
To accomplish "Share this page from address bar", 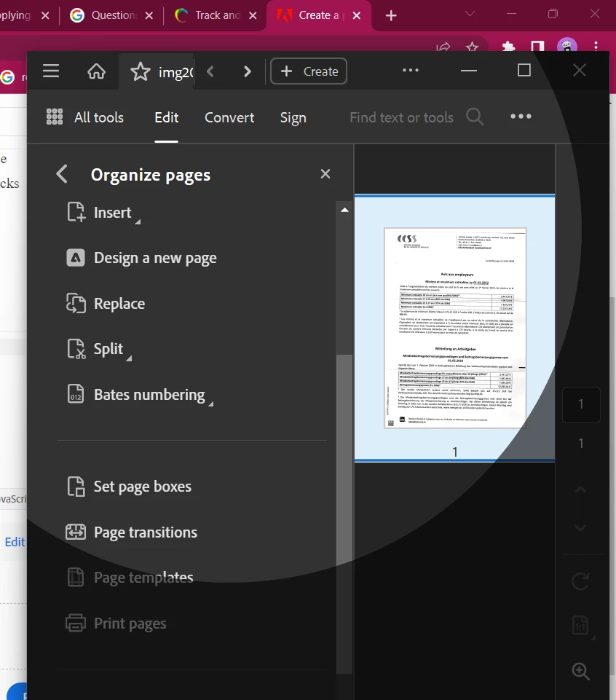I will click(443, 47).
